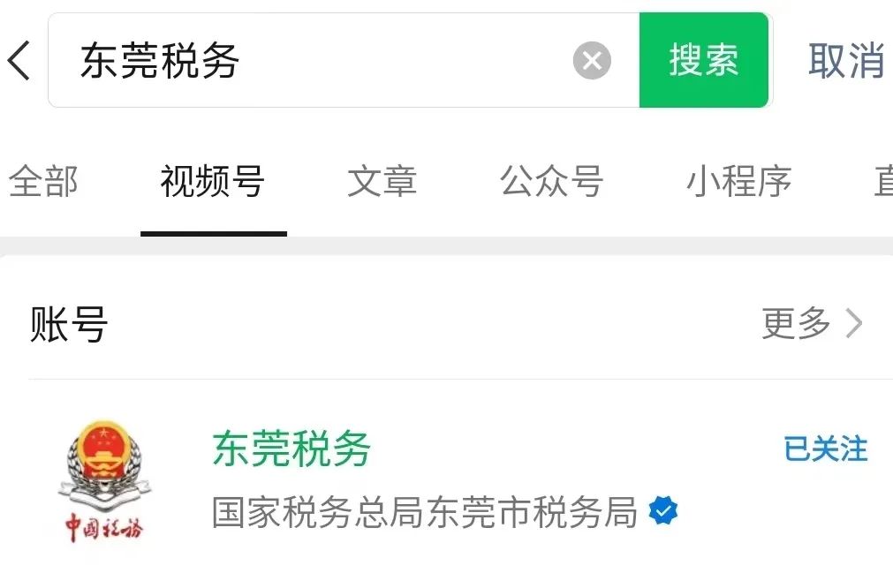Click the 账号 section heading
The image size is (893, 588).
(68, 324)
